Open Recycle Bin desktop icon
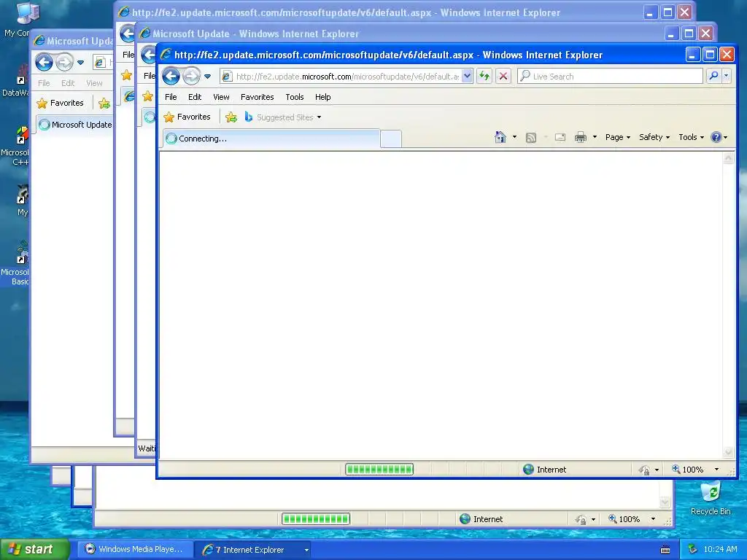Screen dimensions: 747x560 point(711,498)
